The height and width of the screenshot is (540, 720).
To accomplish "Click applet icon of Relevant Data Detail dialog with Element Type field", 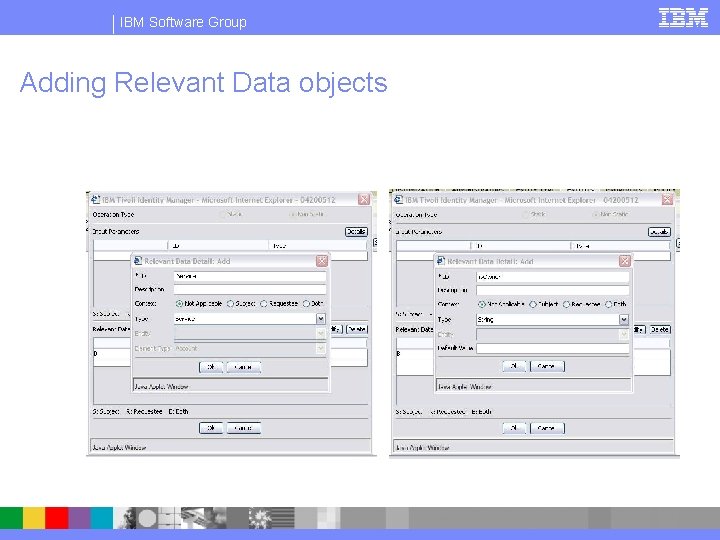I will point(138,261).
